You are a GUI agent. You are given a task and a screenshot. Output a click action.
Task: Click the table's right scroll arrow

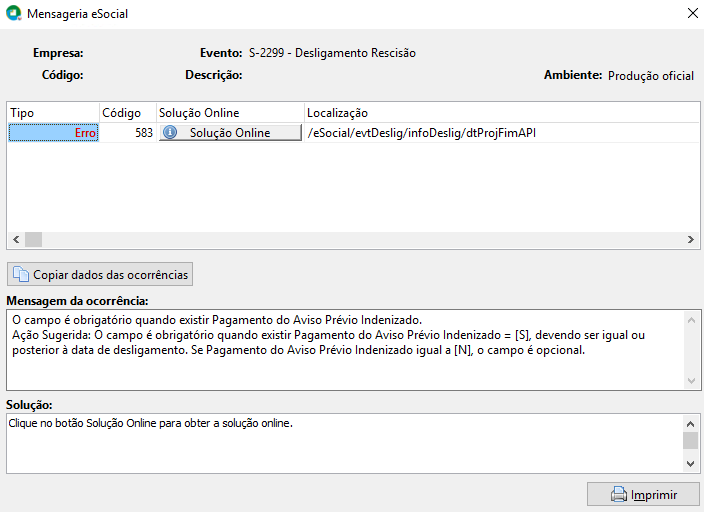point(691,239)
